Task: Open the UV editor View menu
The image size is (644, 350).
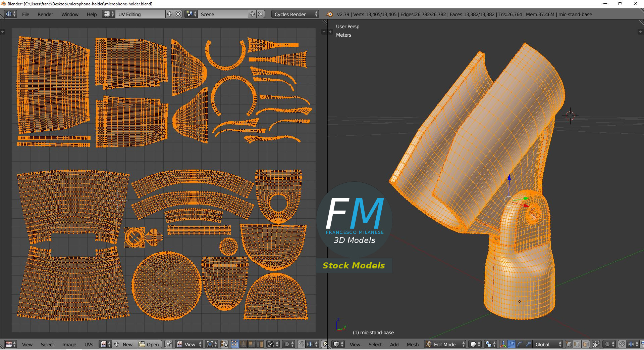Action: click(x=27, y=345)
